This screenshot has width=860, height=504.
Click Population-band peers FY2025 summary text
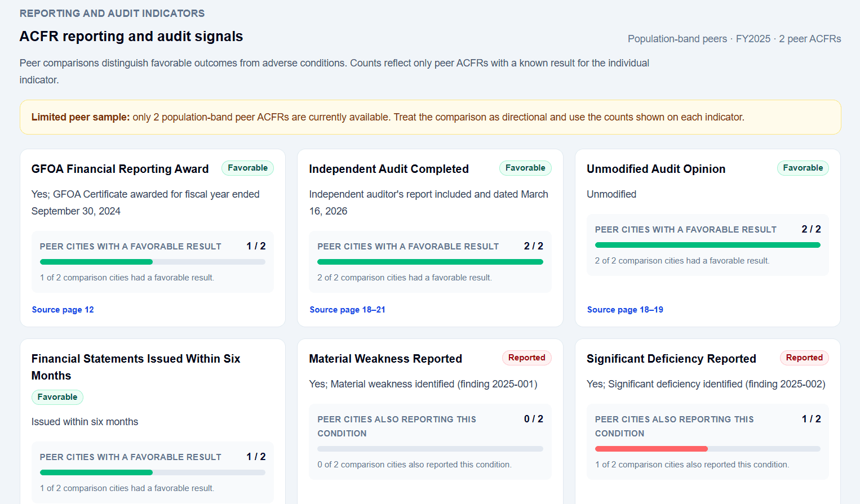click(x=734, y=39)
